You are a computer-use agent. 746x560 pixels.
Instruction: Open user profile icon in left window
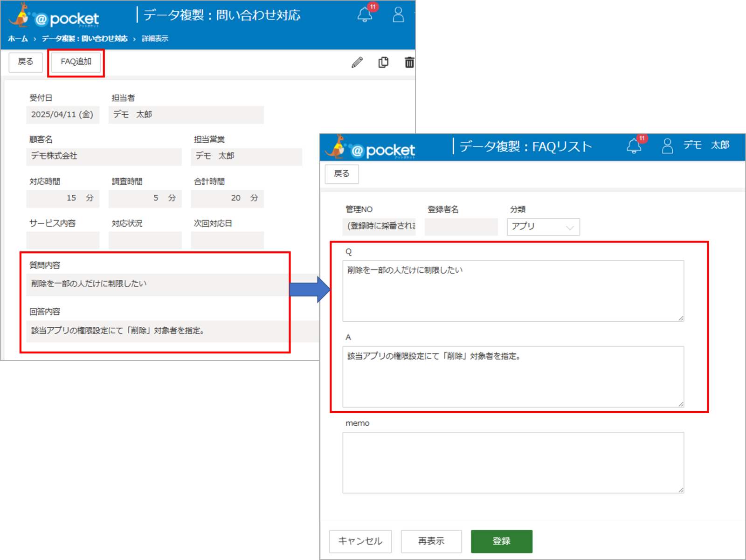pos(398,14)
